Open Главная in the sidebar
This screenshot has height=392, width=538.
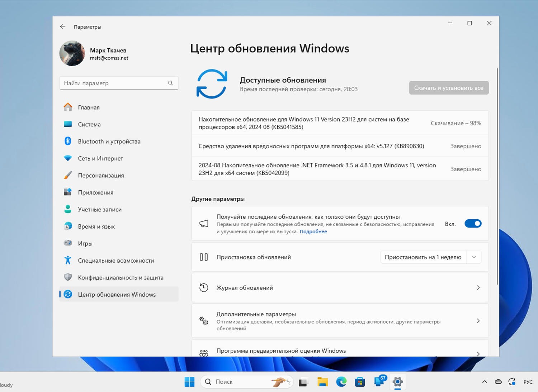119,107
